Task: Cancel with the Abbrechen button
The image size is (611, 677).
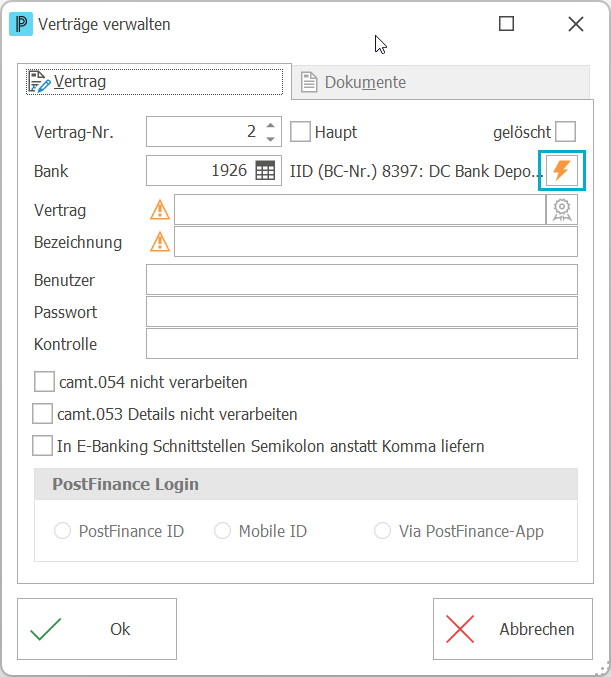Action: point(513,629)
